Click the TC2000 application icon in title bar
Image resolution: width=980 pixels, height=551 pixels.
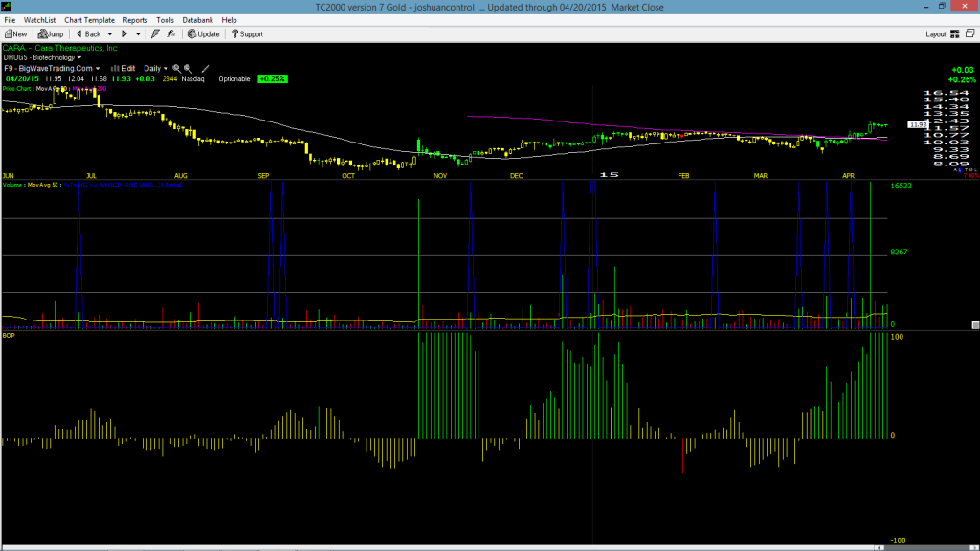point(6,7)
